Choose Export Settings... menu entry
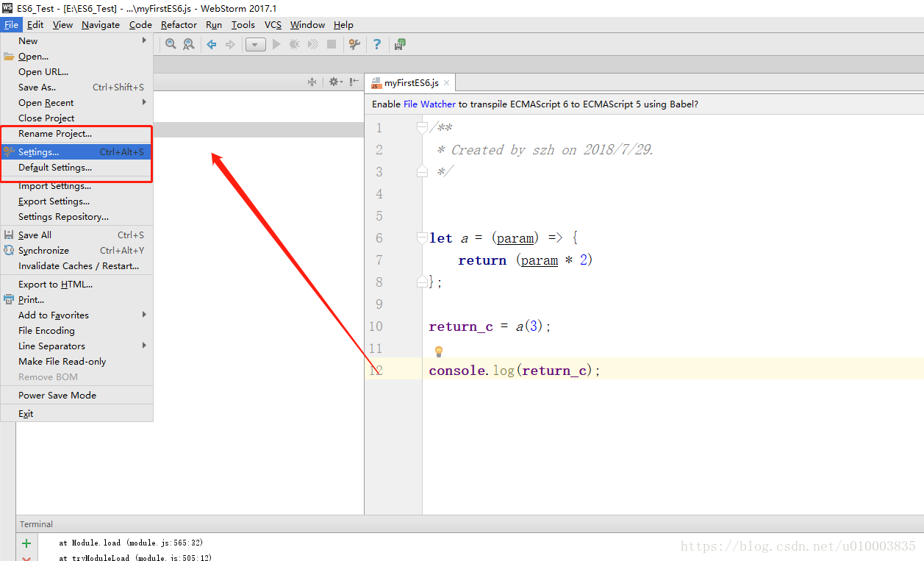 (x=76, y=201)
